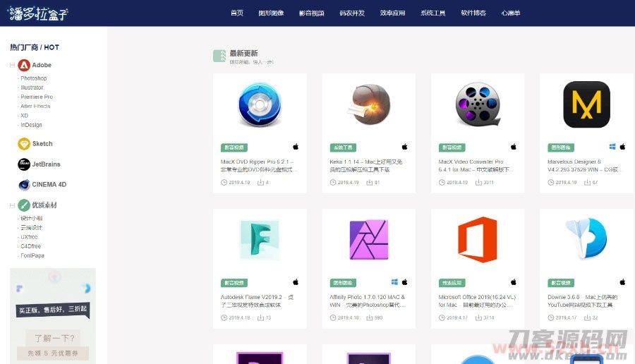
Task: Open the Marvelous Designer 8 title link
Action: click(585, 166)
